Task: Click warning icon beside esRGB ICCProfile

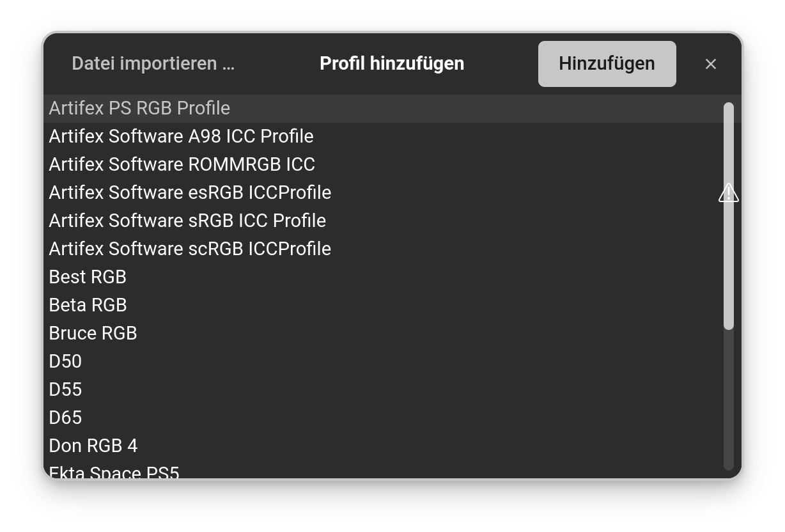Action: pyautogui.click(x=728, y=192)
